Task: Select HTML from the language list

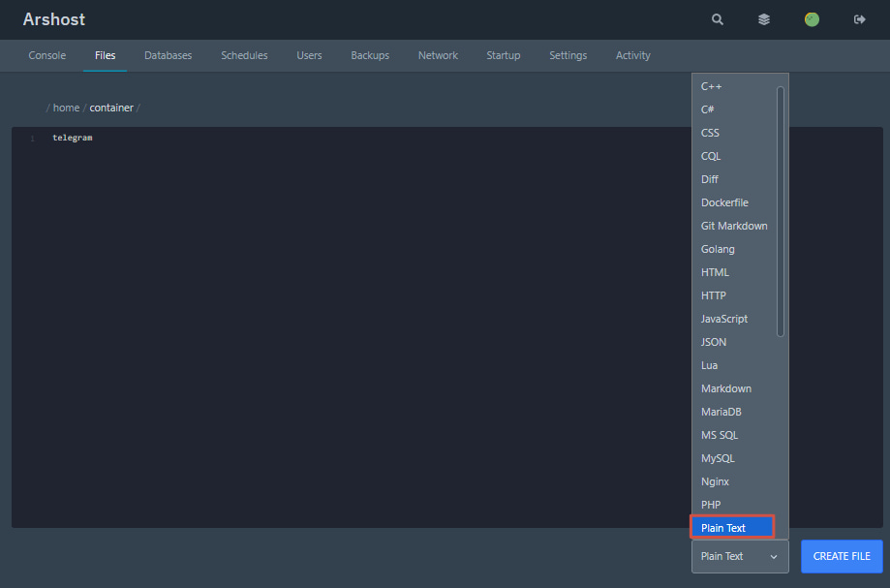Action: 733,272
